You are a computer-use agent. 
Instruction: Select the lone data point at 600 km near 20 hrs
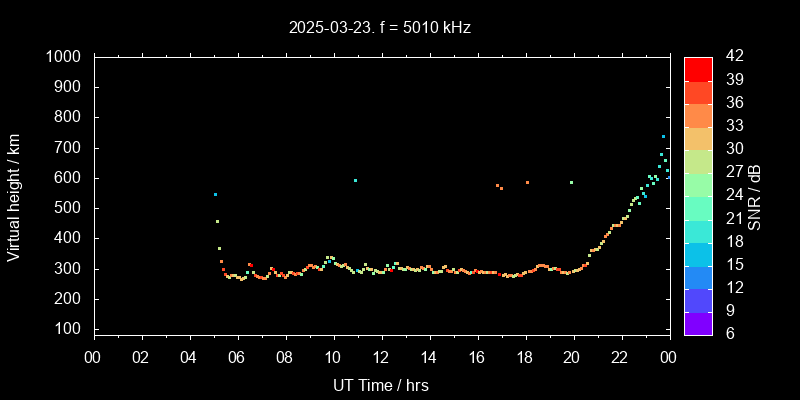coord(571,182)
